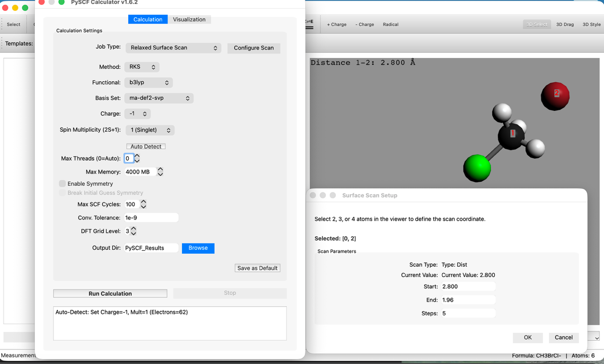
Task: Open the Spin Multiplicity dropdown
Action: (x=150, y=130)
